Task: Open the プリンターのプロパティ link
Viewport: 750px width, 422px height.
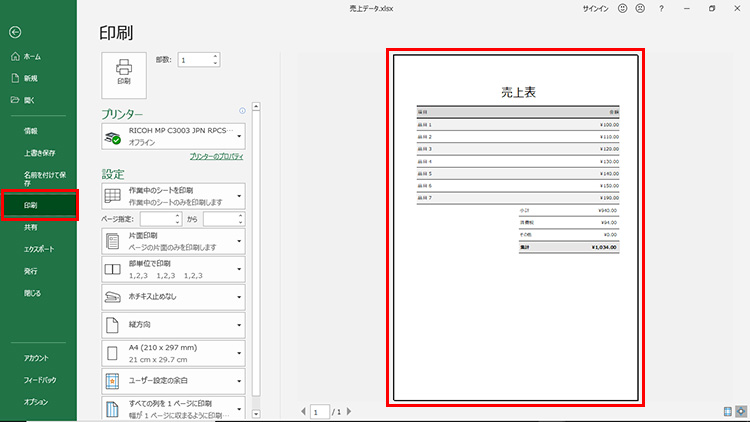Action: (216, 157)
